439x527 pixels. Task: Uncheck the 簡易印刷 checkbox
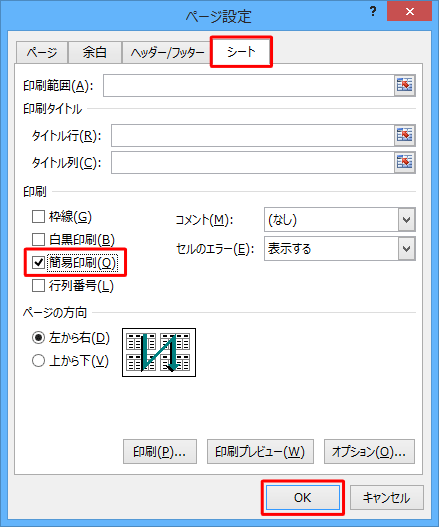click(x=38, y=262)
